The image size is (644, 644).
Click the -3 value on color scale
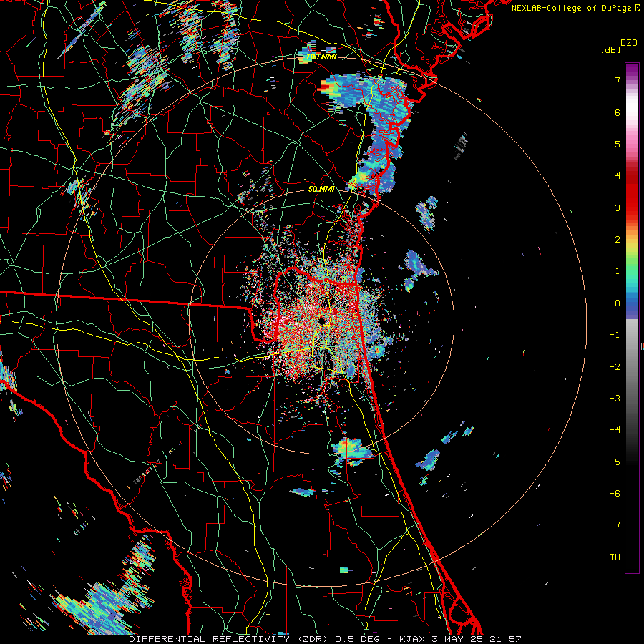tap(615, 399)
